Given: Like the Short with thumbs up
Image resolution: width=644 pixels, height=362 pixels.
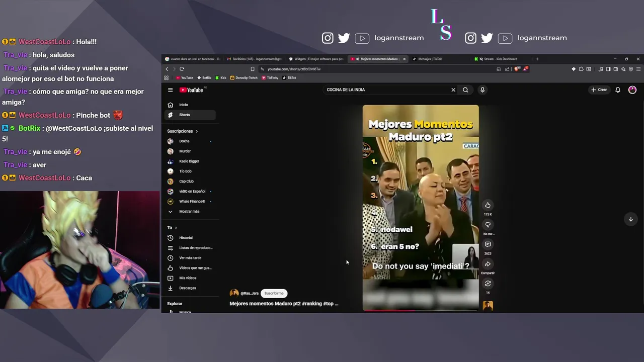Looking at the screenshot, I should (x=488, y=205).
